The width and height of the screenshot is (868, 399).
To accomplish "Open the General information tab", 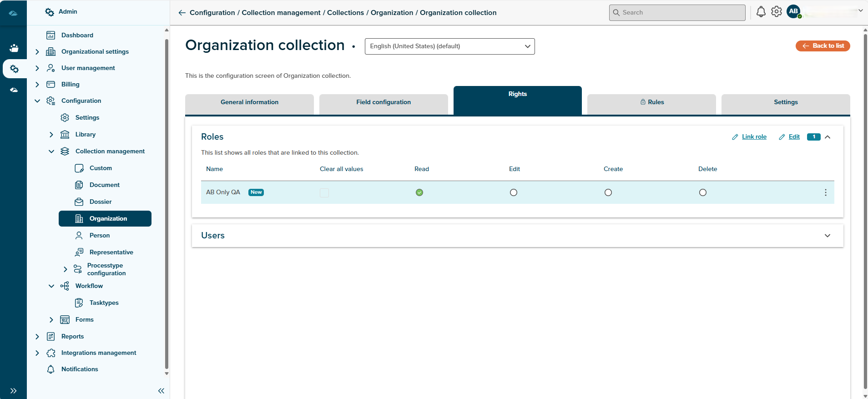I will [249, 102].
